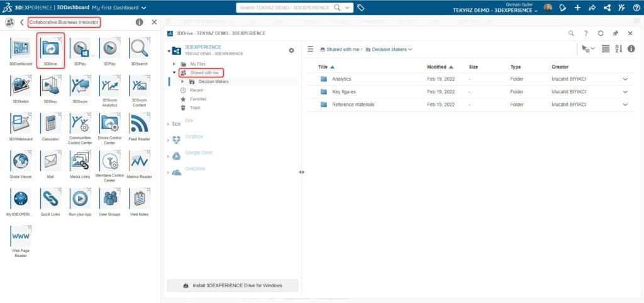The image size is (644, 303).
Task: Open the Metrics Reader app
Action: click(139, 161)
